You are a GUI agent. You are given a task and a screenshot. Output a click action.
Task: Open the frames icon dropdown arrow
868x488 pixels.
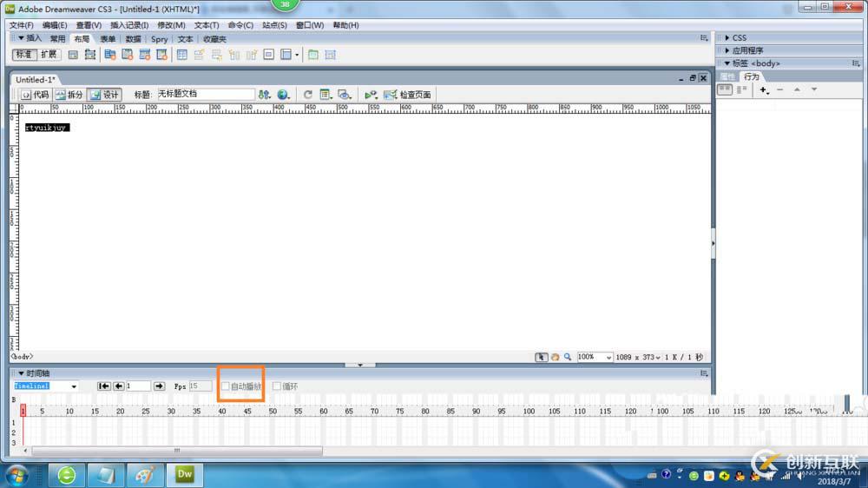click(297, 55)
